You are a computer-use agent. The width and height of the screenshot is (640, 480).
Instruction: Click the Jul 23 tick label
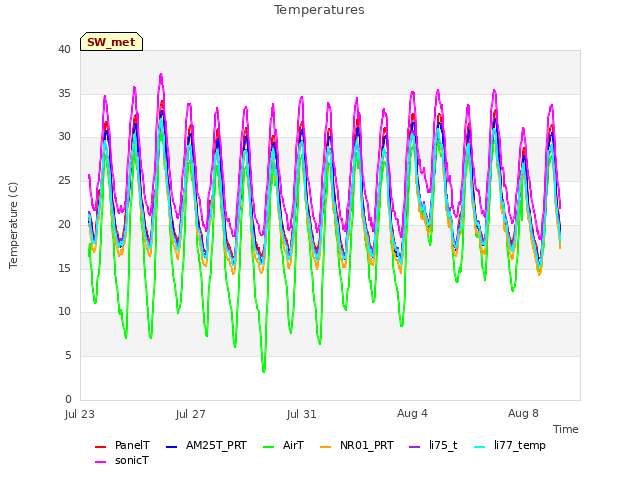coord(80,414)
